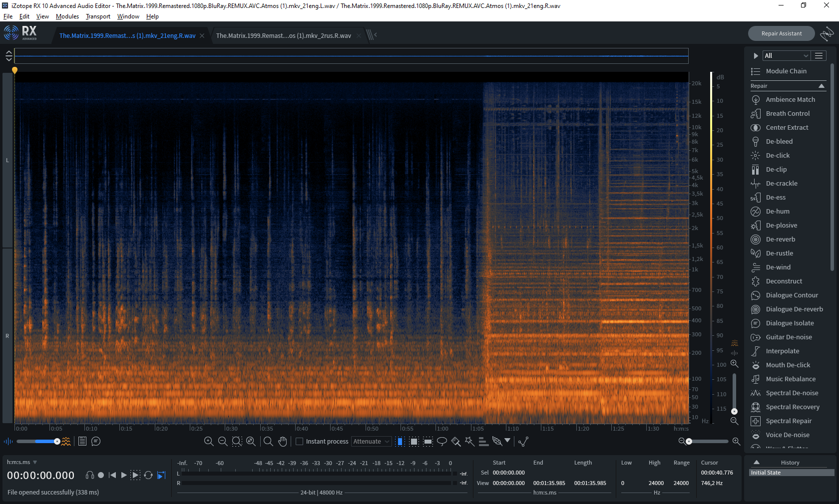Select the Lasso selection tool
The width and height of the screenshot is (839, 504).
point(442,441)
